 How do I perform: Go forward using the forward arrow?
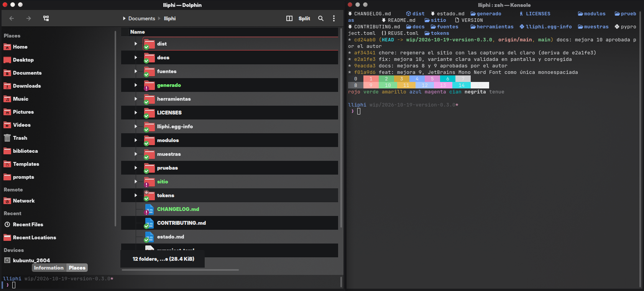(29, 18)
